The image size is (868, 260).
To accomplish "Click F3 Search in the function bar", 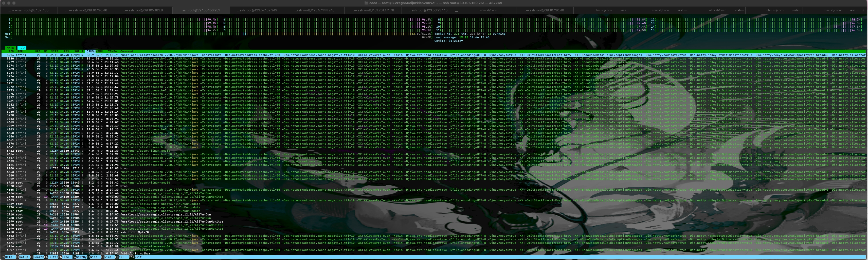I will pyautogui.click(x=37, y=257).
